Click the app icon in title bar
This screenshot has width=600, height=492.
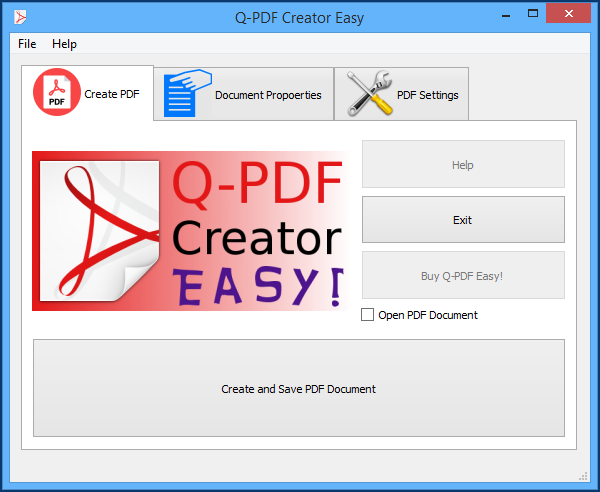click(20, 17)
